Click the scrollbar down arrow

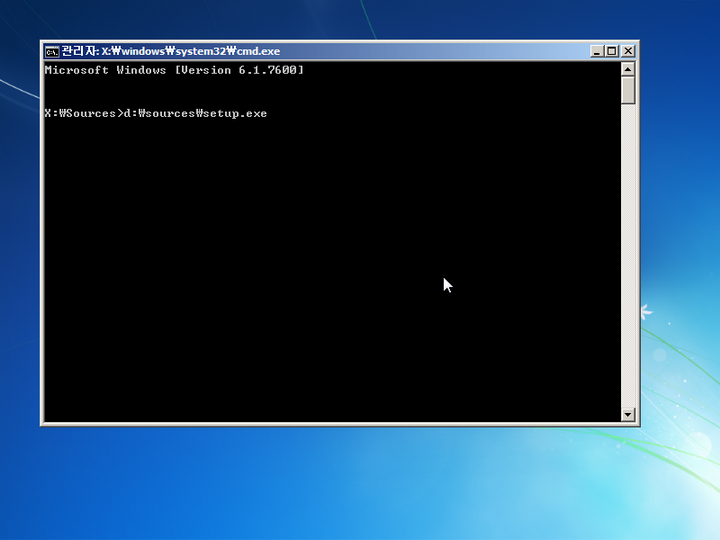pos(628,415)
